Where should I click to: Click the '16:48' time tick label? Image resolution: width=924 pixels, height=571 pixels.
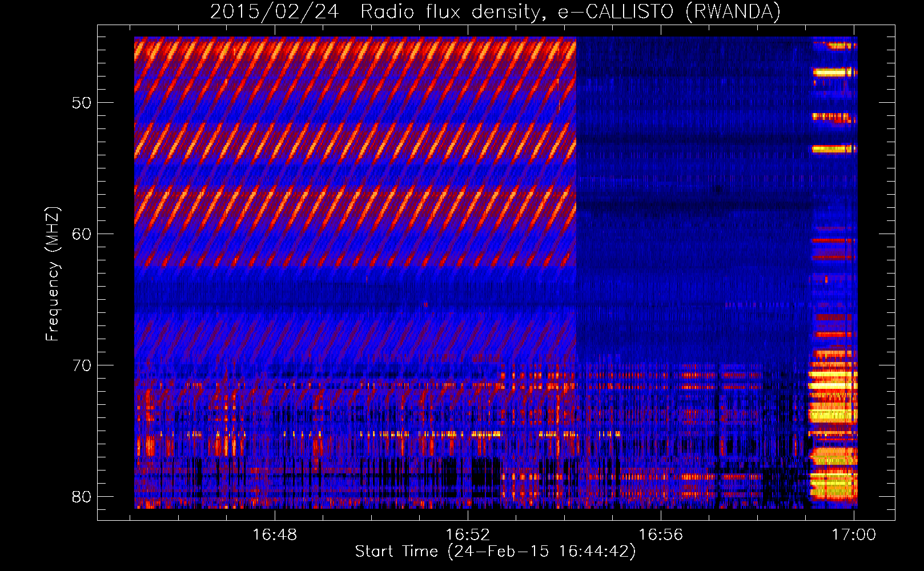tap(275, 534)
